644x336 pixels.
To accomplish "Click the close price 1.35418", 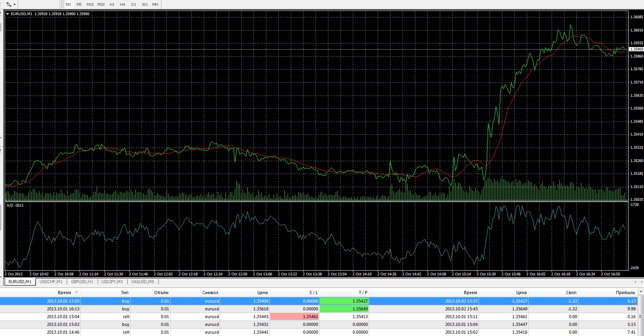I will [520, 332].
